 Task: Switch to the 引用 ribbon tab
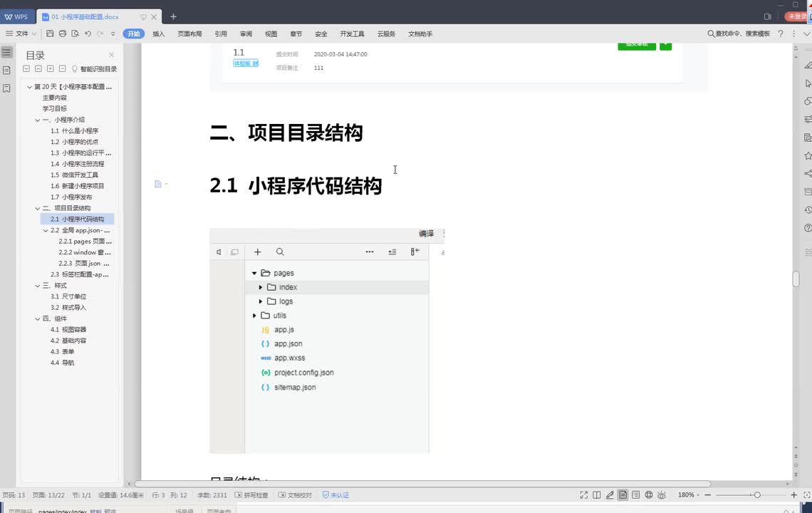coord(221,33)
